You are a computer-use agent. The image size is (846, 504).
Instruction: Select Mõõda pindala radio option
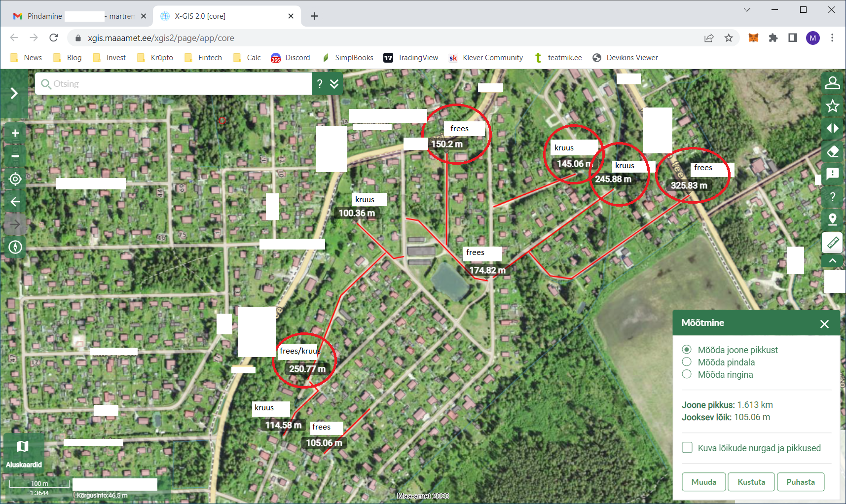coord(687,362)
